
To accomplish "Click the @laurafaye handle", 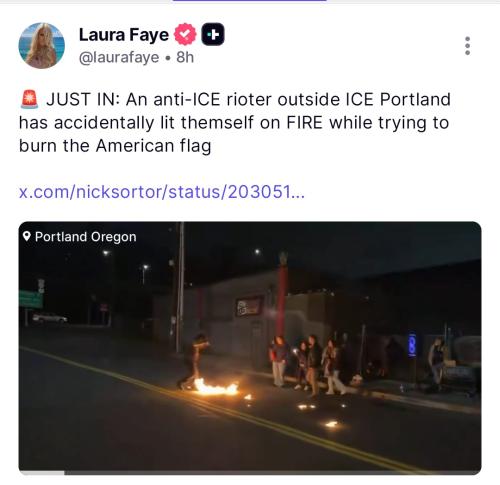I will point(119,57).
